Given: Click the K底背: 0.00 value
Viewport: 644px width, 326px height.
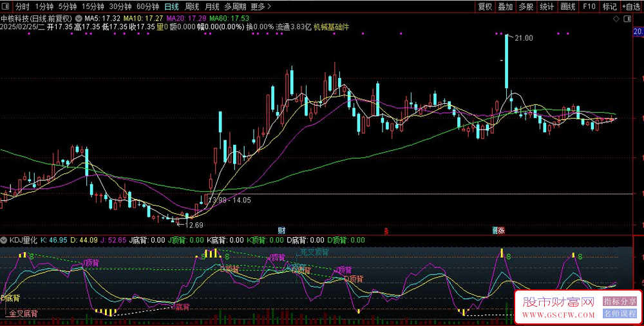Looking at the screenshot, I should [225, 240].
